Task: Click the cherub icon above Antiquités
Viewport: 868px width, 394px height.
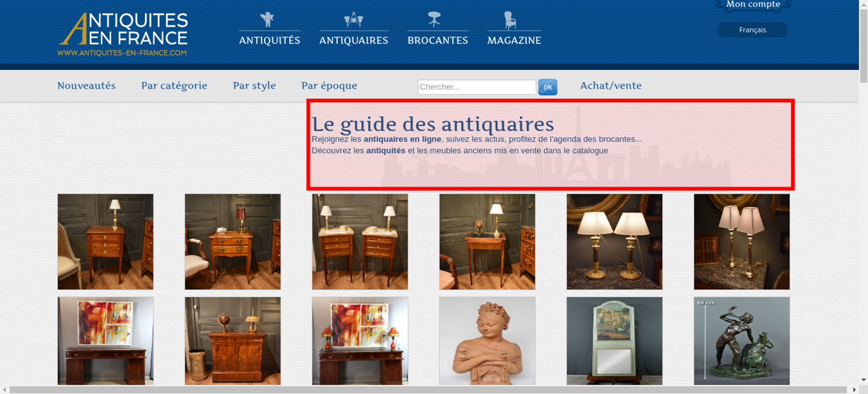Action: [267, 20]
